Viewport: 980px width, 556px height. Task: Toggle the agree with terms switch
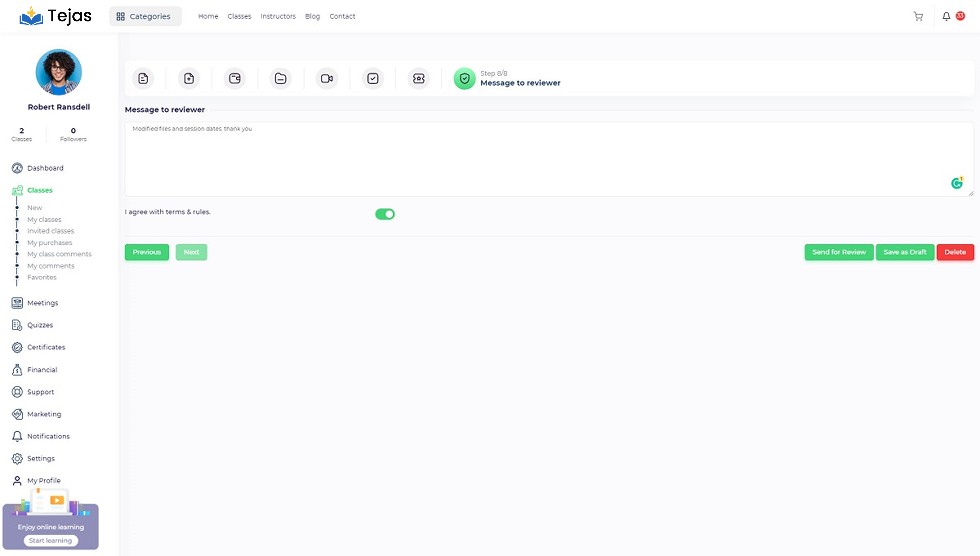(385, 214)
